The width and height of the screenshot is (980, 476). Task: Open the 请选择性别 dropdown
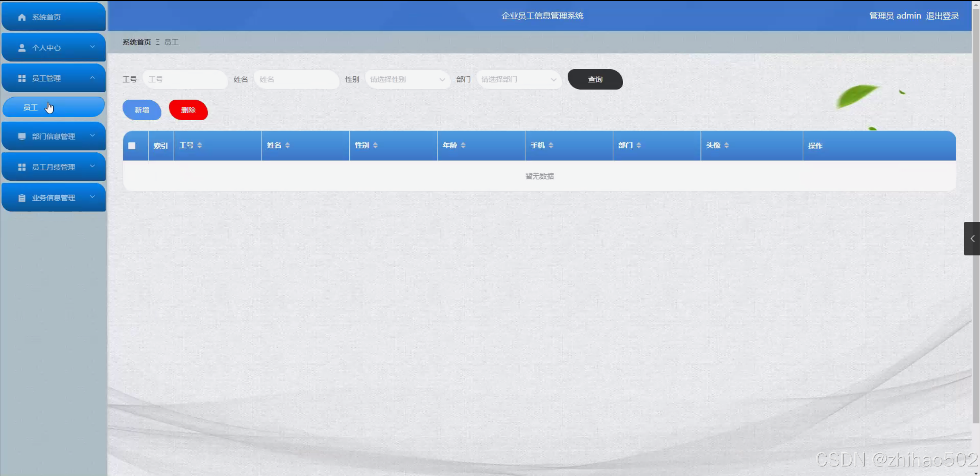[407, 80]
